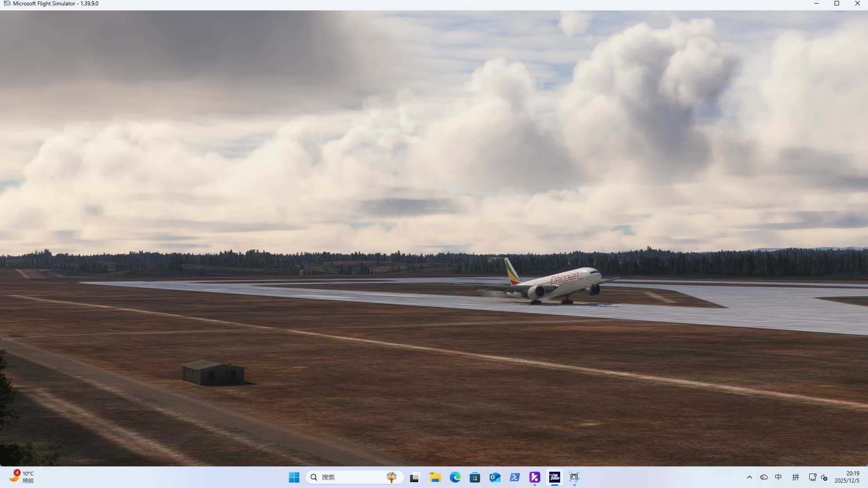Expand hidden system tray icons
The height and width of the screenshot is (488, 868).
(749, 477)
